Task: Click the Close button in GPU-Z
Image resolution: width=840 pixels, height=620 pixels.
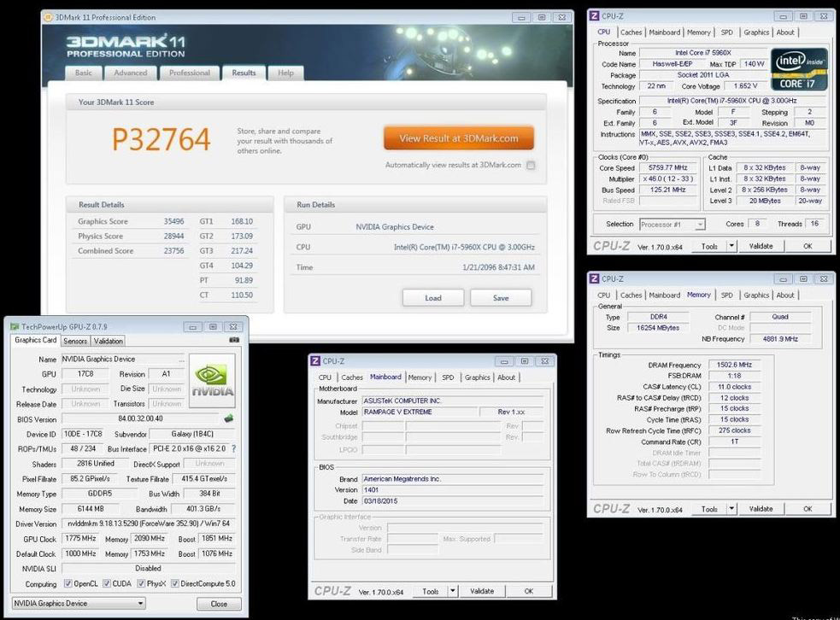Action: pyautogui.click(x=219, y=604)
